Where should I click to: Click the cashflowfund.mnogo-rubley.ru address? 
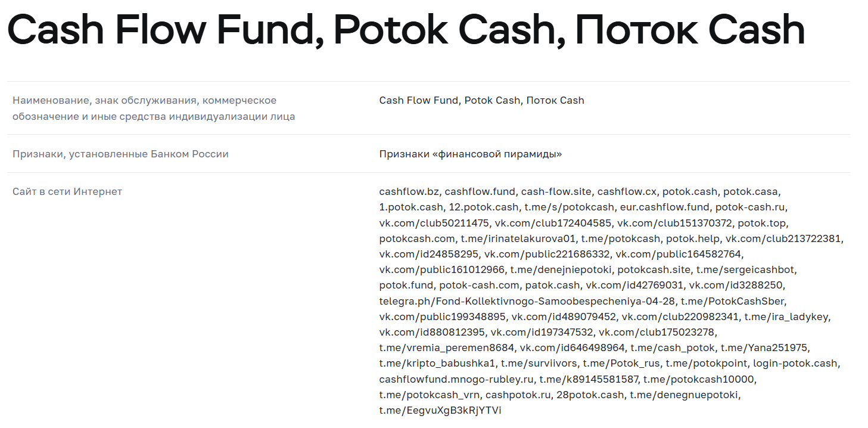click(456, 379)
